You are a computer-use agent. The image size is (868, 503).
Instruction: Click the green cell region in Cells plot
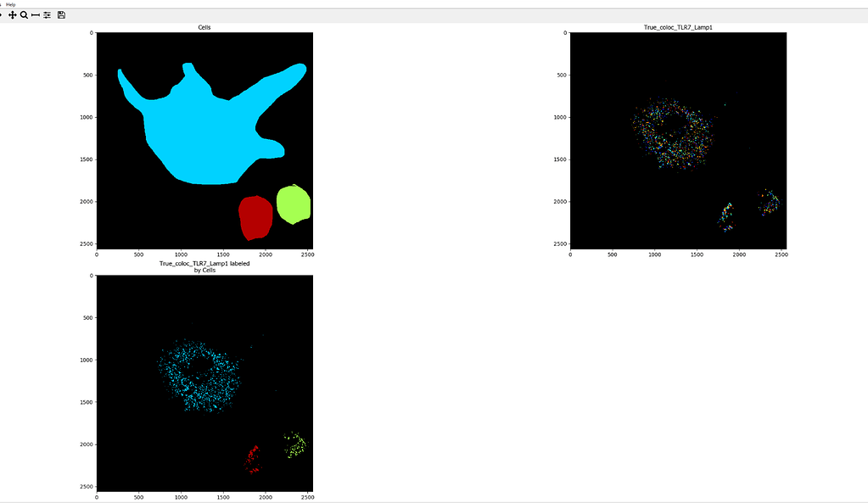pyautogui.click(x=292, y=202)
